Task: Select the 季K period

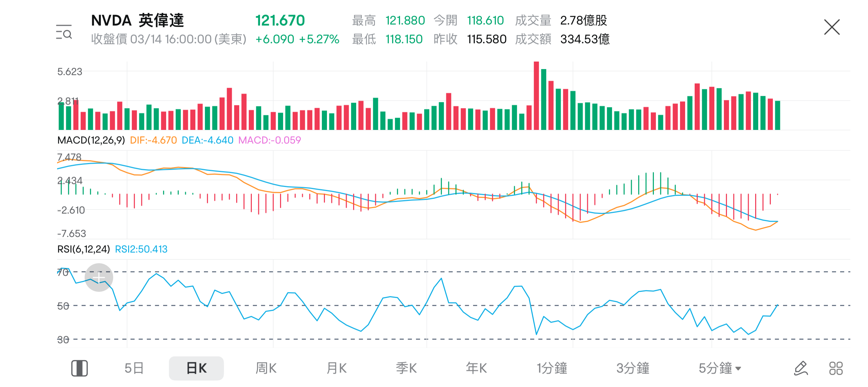Action: coord(406,368)
